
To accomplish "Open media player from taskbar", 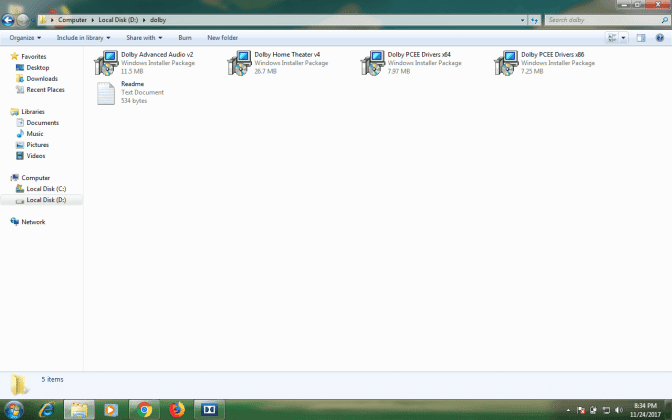I will (x=111, y=410).
